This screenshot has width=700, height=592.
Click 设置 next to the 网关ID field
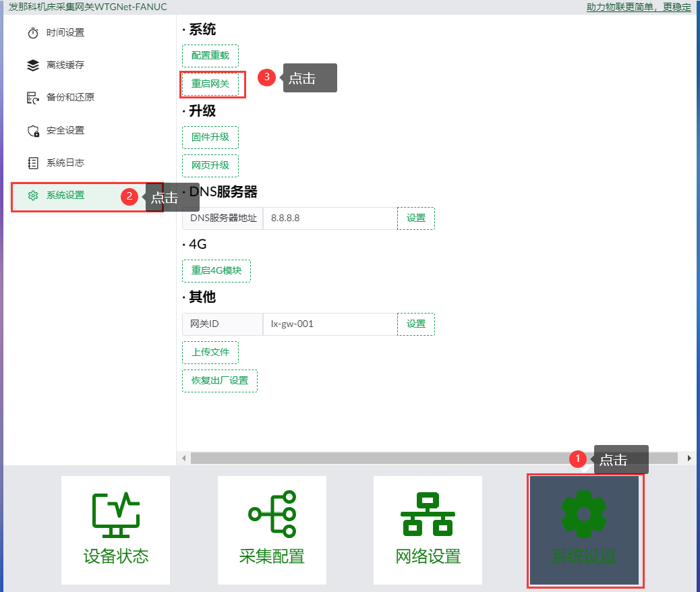coord(416,324)
